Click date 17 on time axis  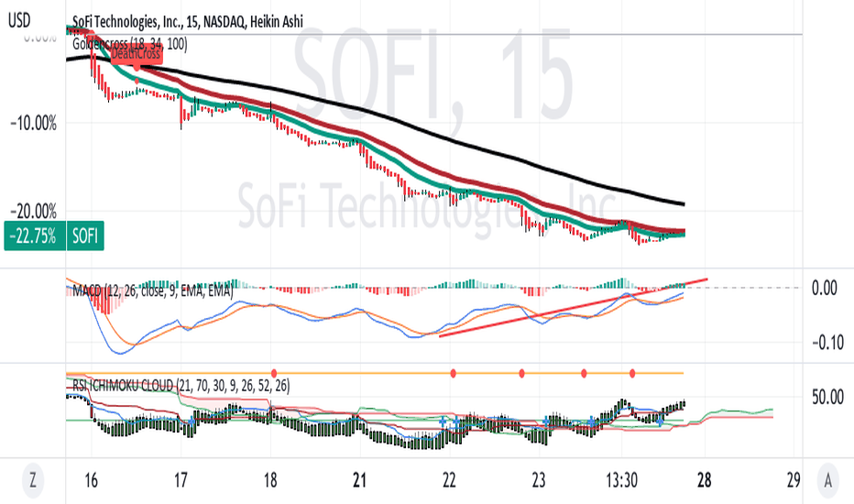pyautogui.click(x=181, y=480)
